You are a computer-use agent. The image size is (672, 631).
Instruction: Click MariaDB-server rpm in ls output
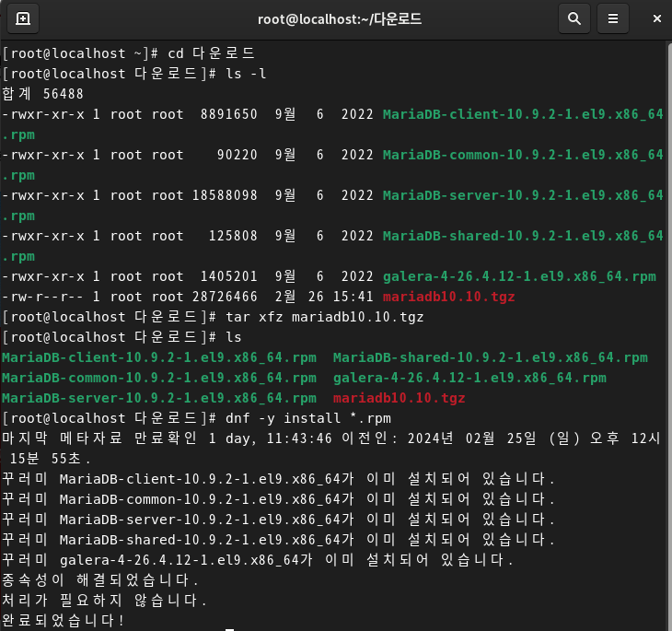coord(159,398)
